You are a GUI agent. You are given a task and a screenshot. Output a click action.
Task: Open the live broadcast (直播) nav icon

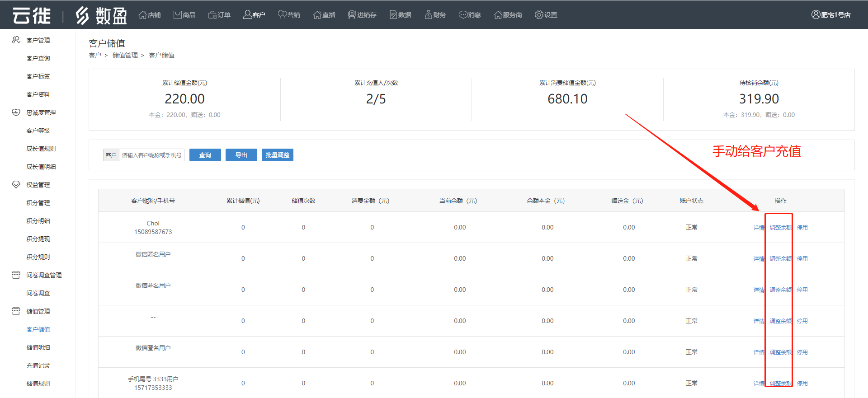[x=317, y=15]
